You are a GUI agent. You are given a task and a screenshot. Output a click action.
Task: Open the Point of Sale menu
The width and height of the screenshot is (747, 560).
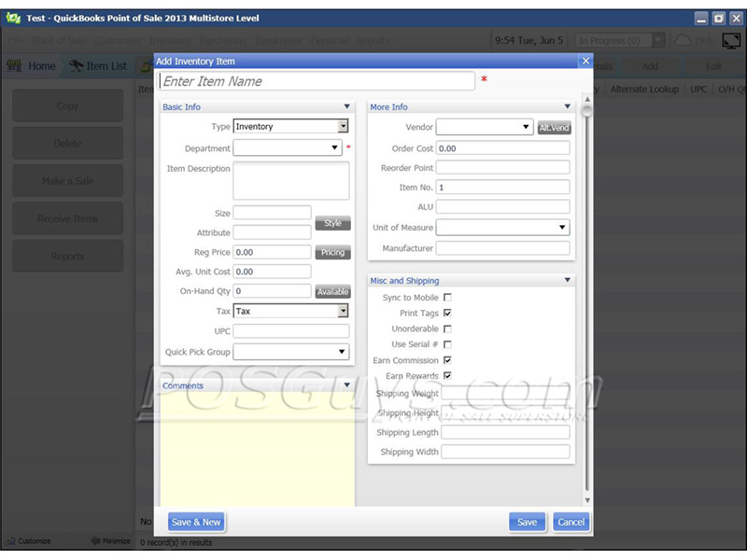click(59, 40)
